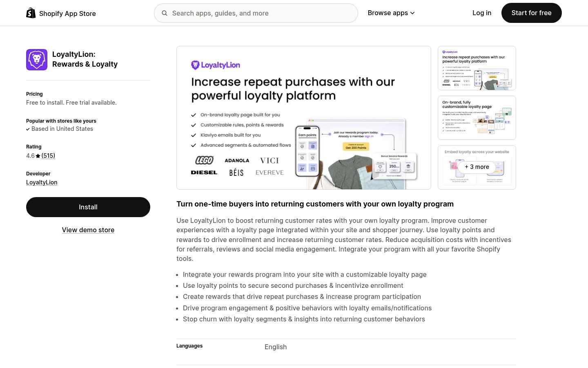Open the View demo store link
588x368 pixels.
[x=88, y=230]
